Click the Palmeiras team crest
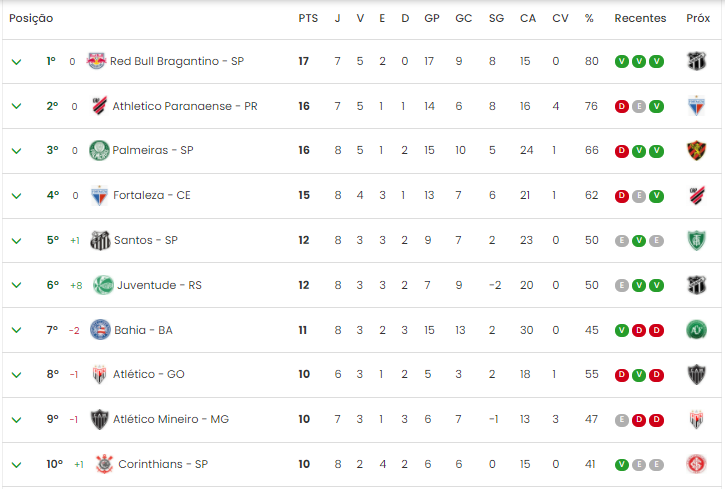The height and width of the screenshot is (489, 725). click(99, 150)
